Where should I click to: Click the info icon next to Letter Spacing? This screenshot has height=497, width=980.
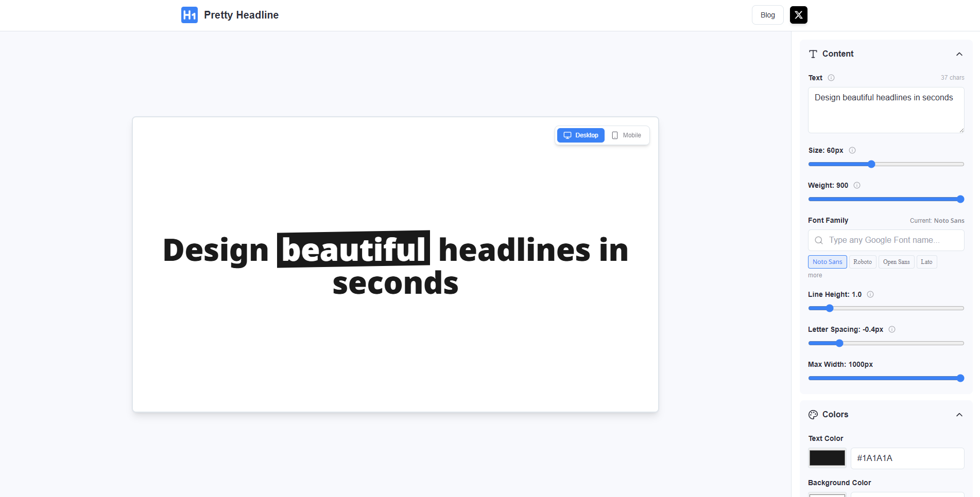pyautogui.click(x=892, y=329)
